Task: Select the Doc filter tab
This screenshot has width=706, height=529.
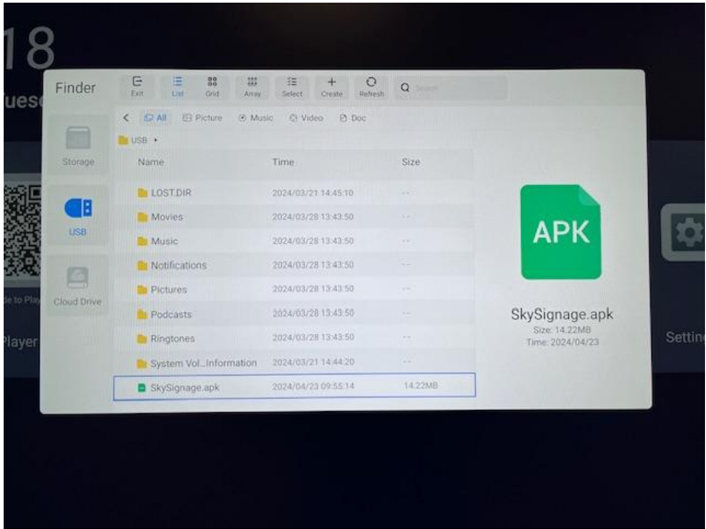Action: (353, 118)
